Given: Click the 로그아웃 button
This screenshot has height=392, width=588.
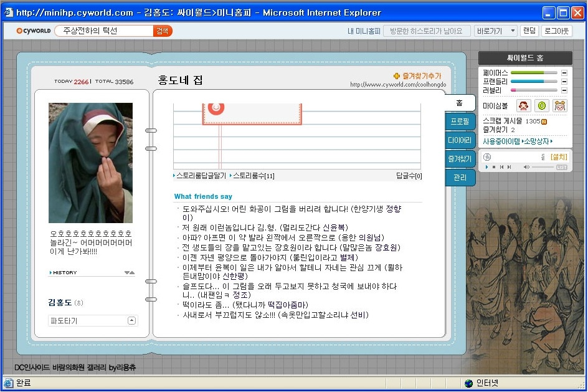Looking at the screenshot, I should click(x=556, y=31).
